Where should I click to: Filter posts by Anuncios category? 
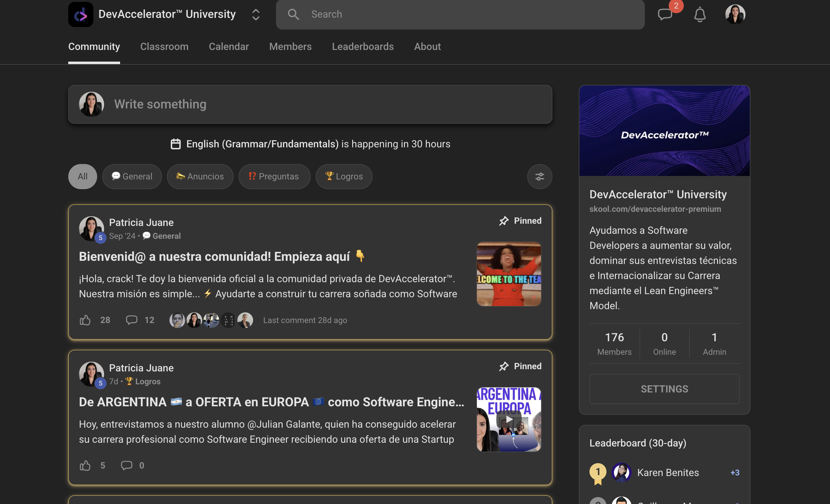coord(200,176)
